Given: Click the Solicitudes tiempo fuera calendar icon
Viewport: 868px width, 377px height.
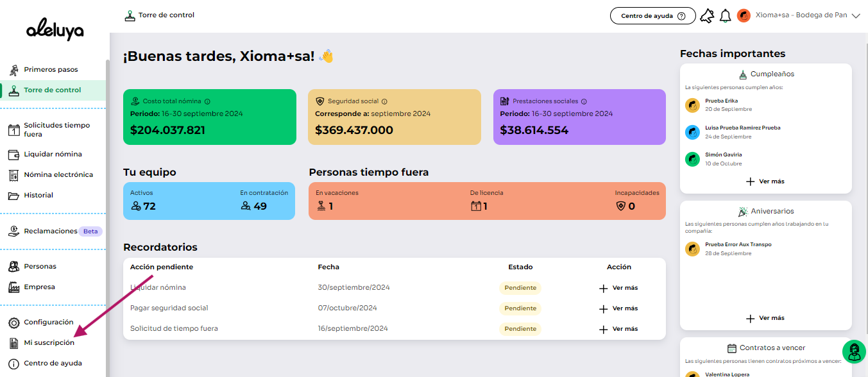Looking at the screenshot, I should 13,130.
